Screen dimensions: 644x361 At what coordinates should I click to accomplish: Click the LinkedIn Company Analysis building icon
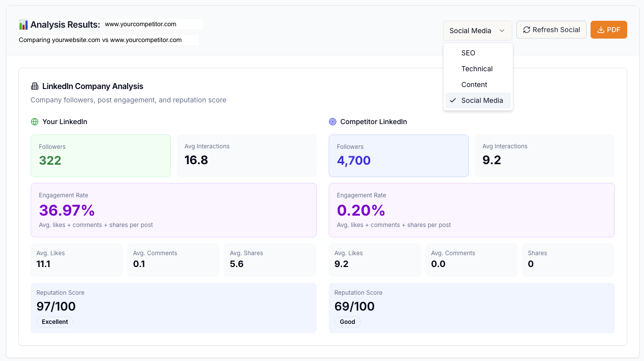(x=35, y=86)
